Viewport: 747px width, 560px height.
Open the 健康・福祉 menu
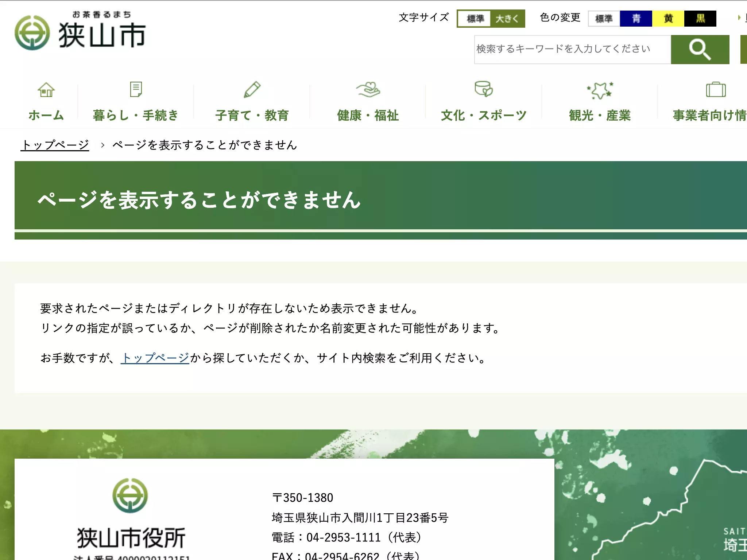(368, 115)
